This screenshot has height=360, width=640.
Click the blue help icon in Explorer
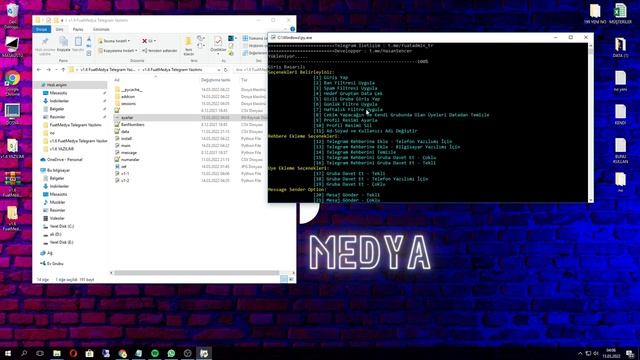[292, 29]
